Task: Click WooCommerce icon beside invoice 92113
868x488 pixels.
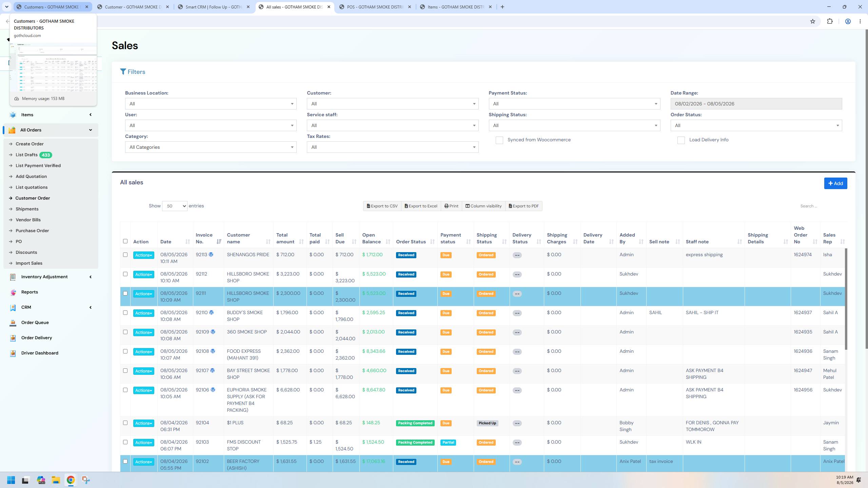Action: tap(211, 255)
